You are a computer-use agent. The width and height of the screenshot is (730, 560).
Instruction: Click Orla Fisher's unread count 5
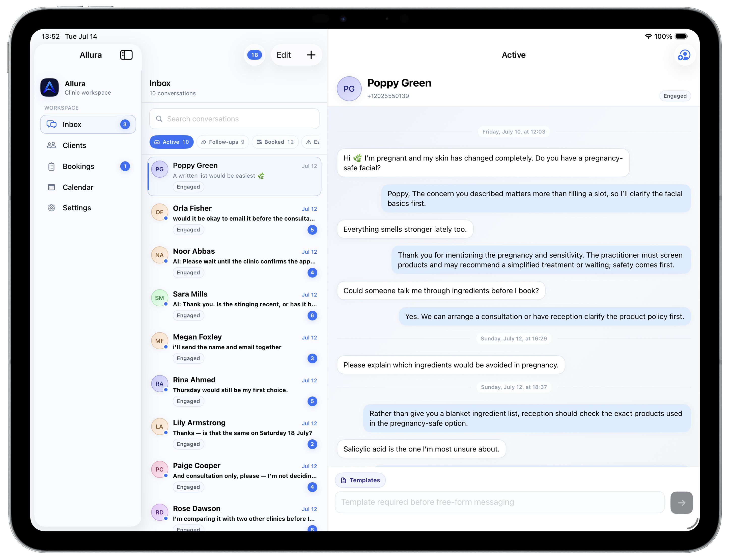312,230
